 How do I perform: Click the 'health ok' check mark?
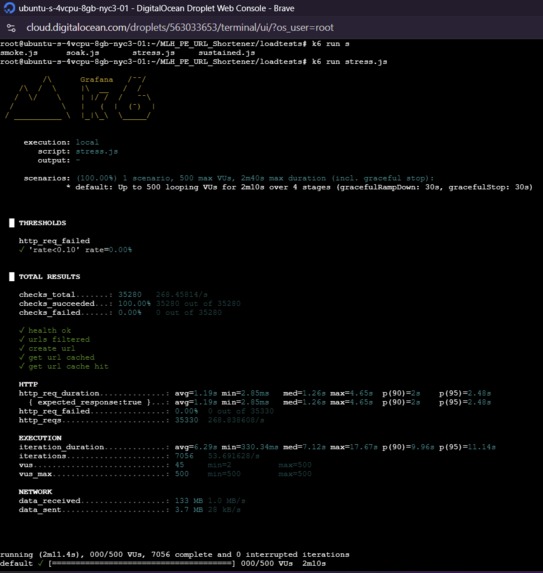point(22,330)
